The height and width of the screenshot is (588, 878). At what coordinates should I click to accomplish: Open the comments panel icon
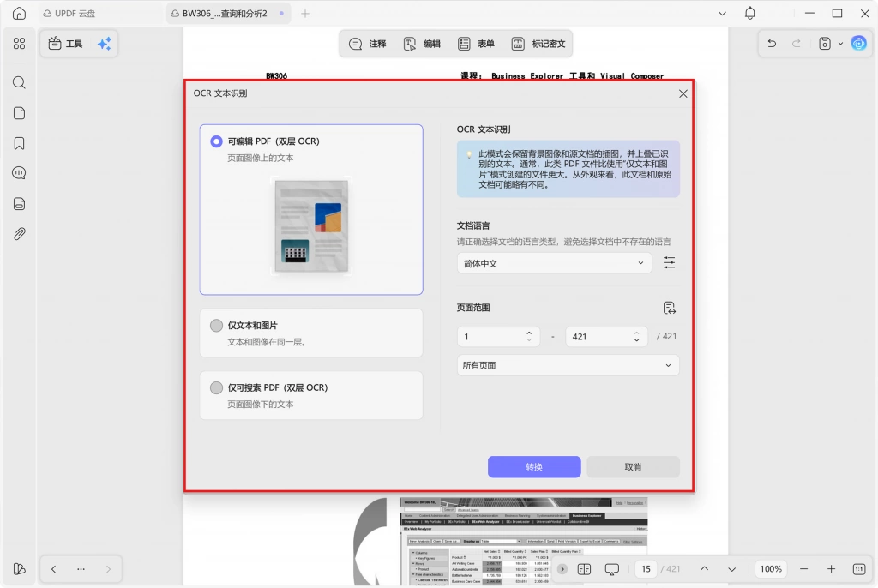19,173
